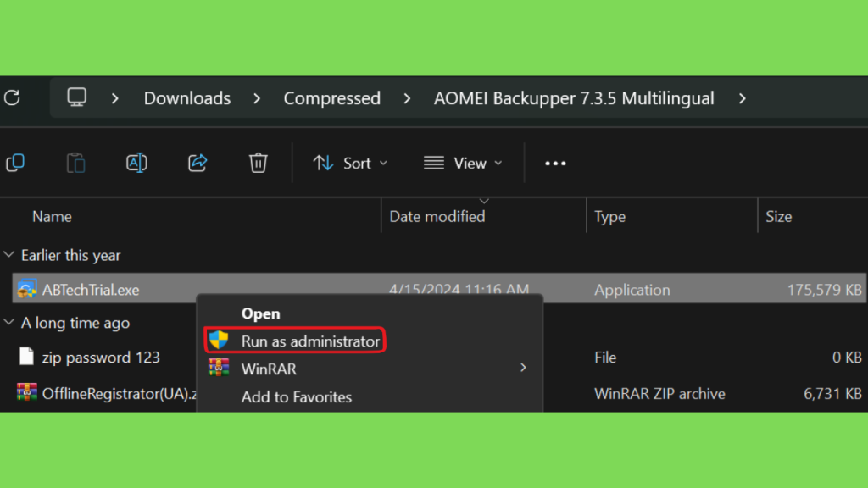Open the See more ellipsis menu
This screenshot has height=488, width=868.
tap(555, 164)
